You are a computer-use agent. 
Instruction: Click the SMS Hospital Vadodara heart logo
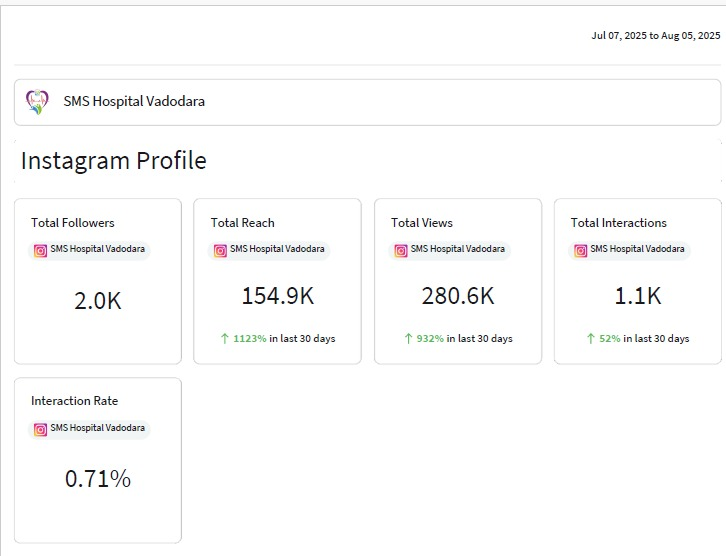click(37, 102)
